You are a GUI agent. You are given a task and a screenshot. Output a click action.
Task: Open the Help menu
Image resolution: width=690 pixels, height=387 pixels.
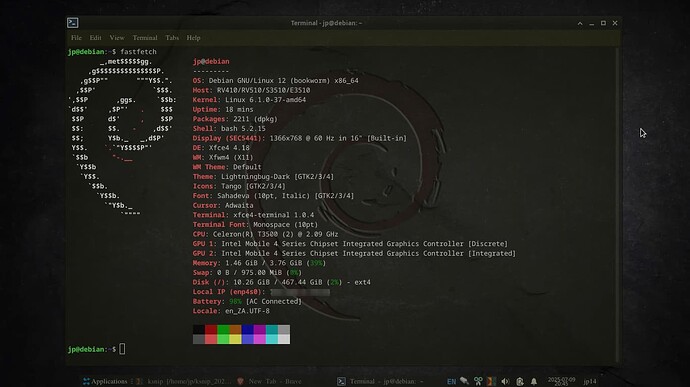click(x=193, y=38)
